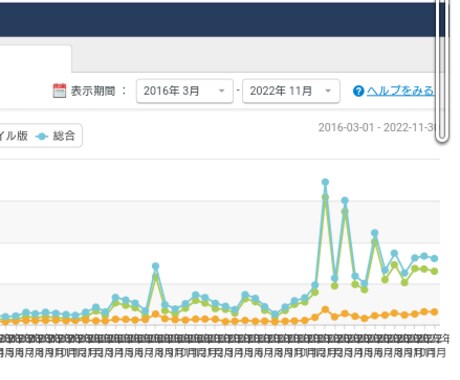460x380 pixels.
Task: Click the last light blue data point on right
Action: [434, 258]
